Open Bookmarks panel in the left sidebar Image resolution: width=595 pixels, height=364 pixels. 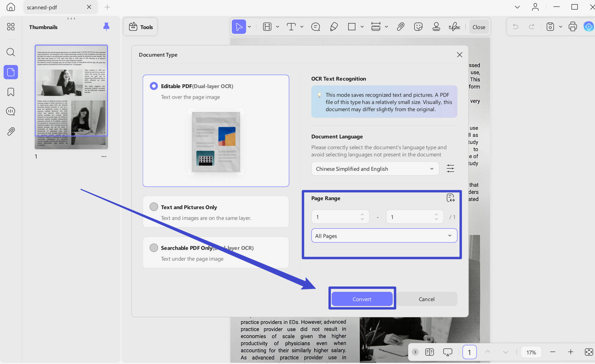pos(11,92)
